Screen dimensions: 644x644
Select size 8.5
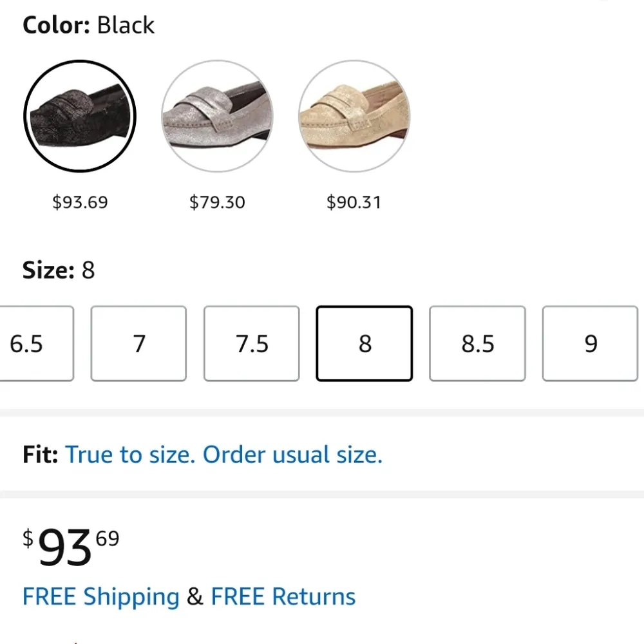[x=477, y=343]
